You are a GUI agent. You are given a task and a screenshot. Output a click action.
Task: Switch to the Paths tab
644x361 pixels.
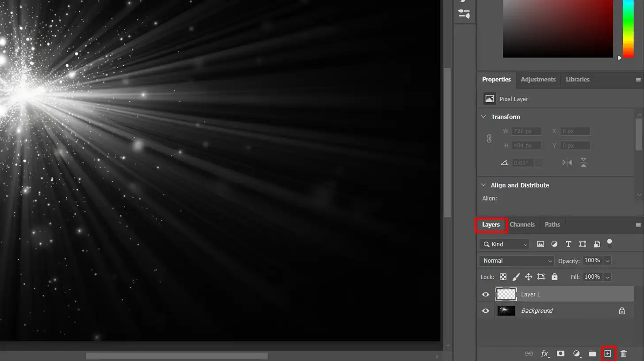pos(552,224)
